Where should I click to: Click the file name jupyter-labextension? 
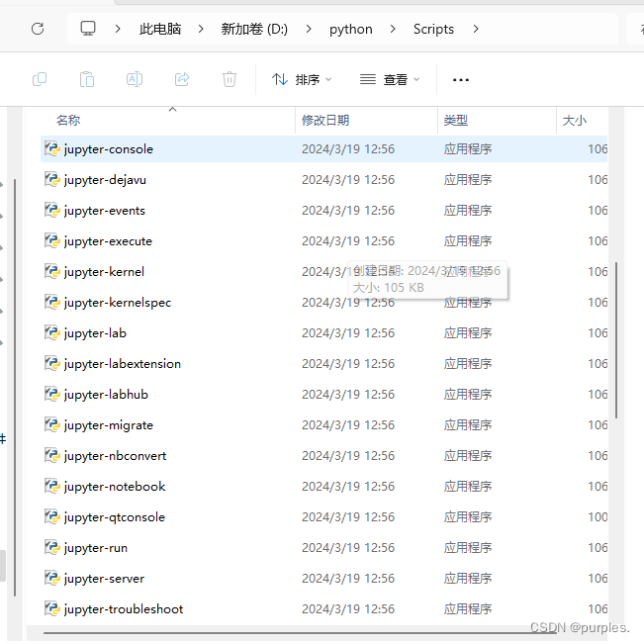pyautogui.click(x=123, y=364)
